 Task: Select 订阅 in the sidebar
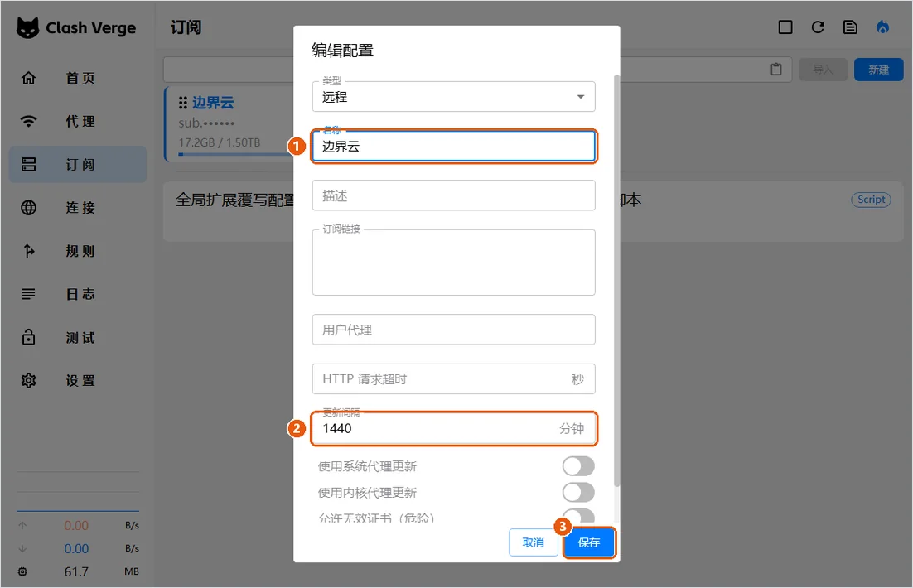click(x=78, y=164)
